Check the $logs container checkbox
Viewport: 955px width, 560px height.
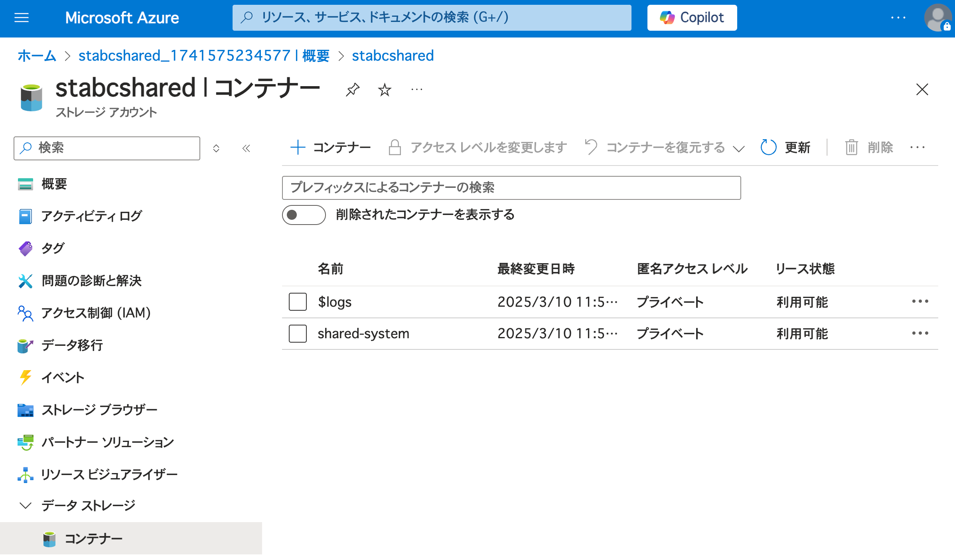click(298, 302)
